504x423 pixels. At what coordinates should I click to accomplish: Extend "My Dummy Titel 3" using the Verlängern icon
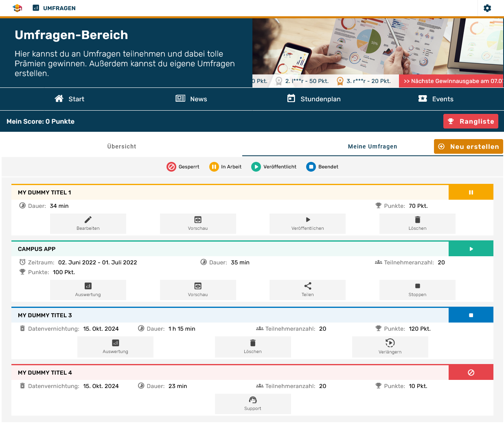(390, 347)
